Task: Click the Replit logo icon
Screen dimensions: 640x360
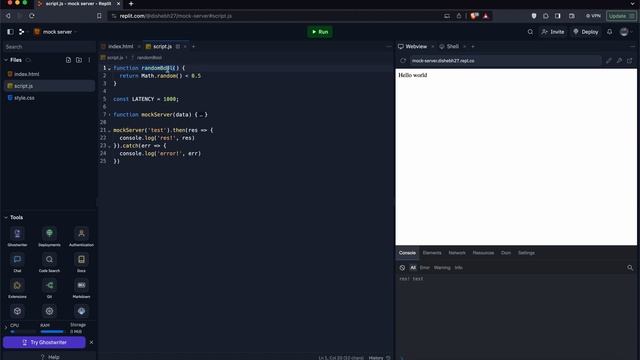Action: coord(22,32)
